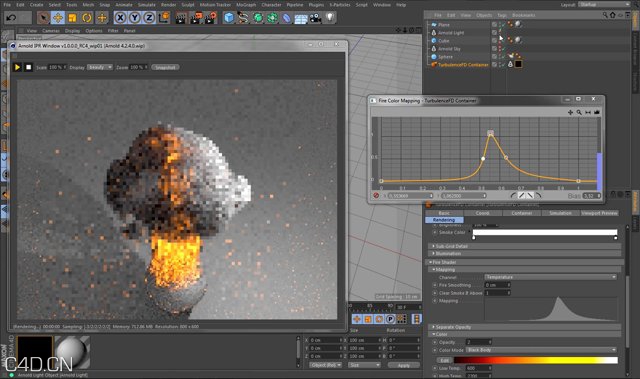Click the curve editor fit-width icon
Viewport: 640px width, 379px height.
pos(588,112)
